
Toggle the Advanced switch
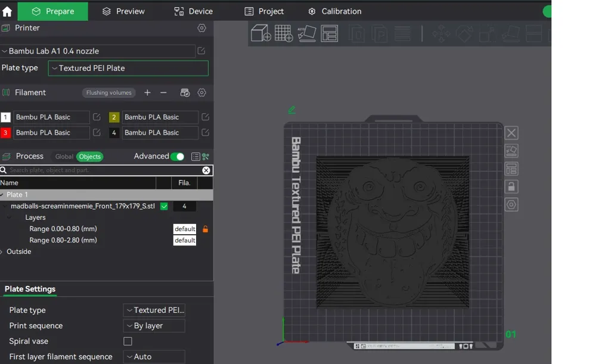point(178,157)
